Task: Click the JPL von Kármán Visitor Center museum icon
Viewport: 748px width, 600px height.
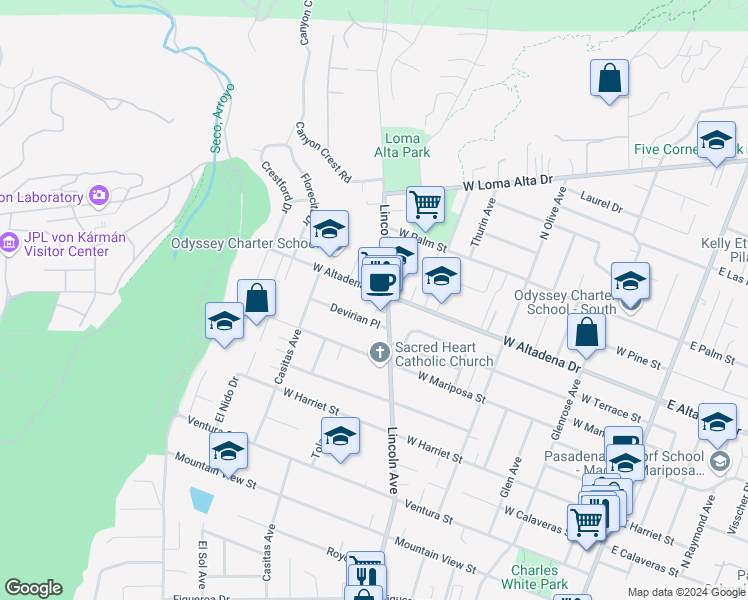Action: (9, 243)
